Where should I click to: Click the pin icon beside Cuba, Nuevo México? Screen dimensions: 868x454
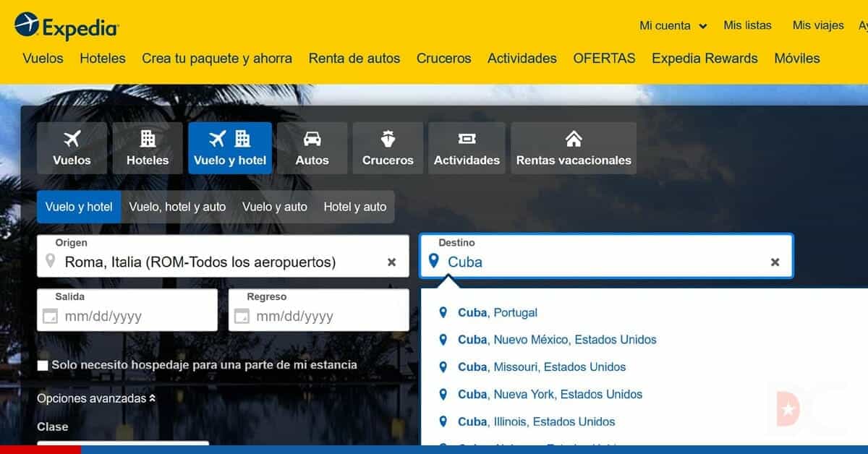[443, 340]
